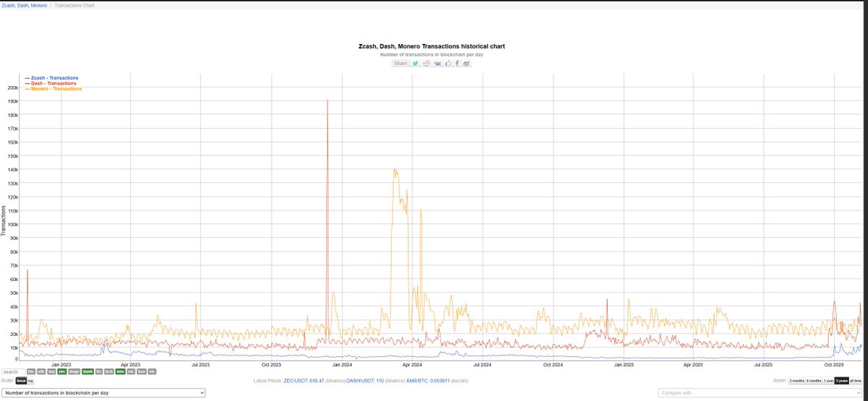Screen dimensions: 868x401
Task: Share chart on Weibo
Action: (x=467, y=64)
